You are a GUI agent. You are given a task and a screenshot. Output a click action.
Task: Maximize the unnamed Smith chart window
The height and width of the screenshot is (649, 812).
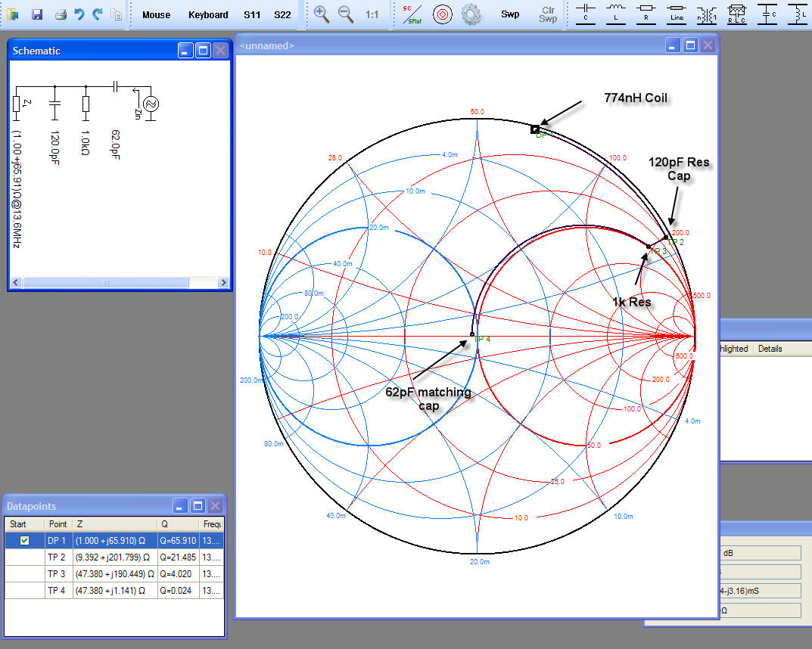pyautogui.click(x=690, y=45)
